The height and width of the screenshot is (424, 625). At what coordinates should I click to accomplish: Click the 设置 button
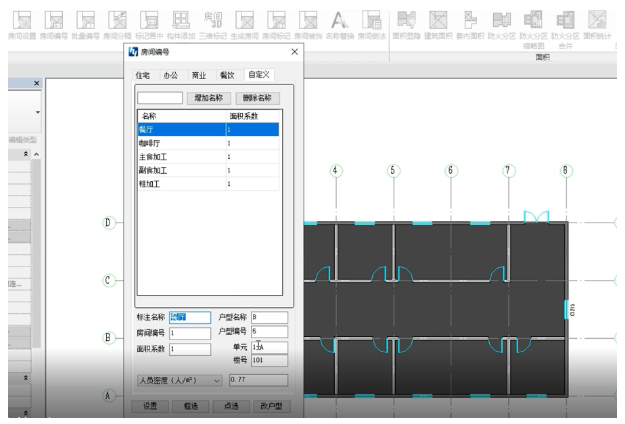150,406
